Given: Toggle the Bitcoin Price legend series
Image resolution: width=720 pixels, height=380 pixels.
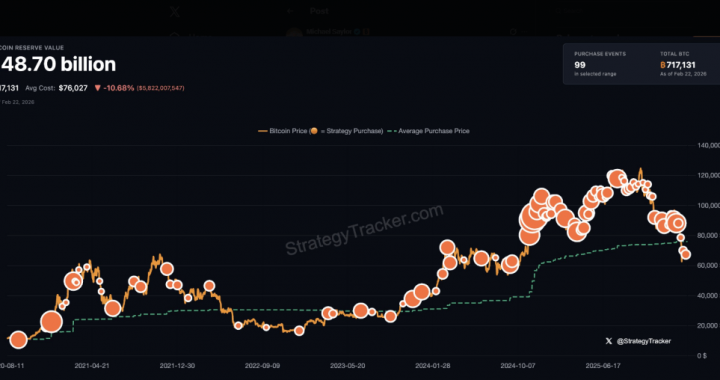Looking at the screenshot, I should [x=320, y=131].
